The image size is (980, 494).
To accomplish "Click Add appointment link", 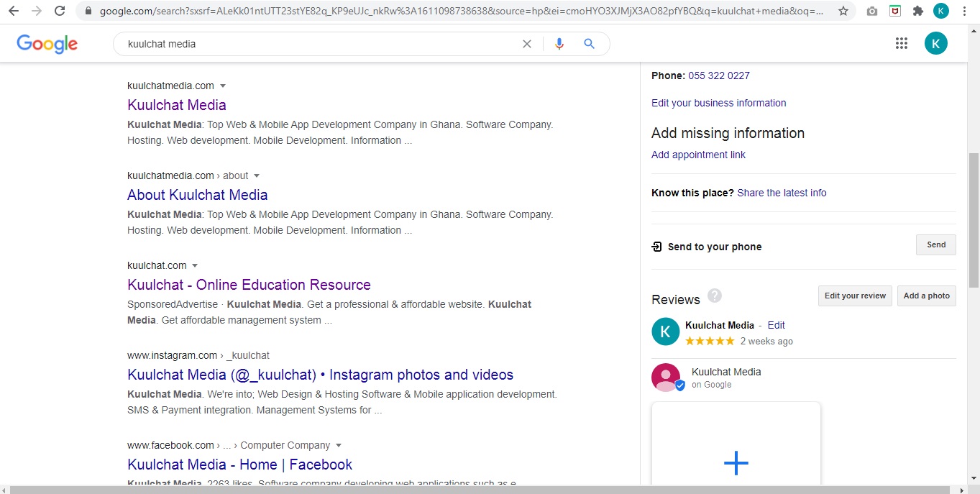I will (x=699, y=155).
